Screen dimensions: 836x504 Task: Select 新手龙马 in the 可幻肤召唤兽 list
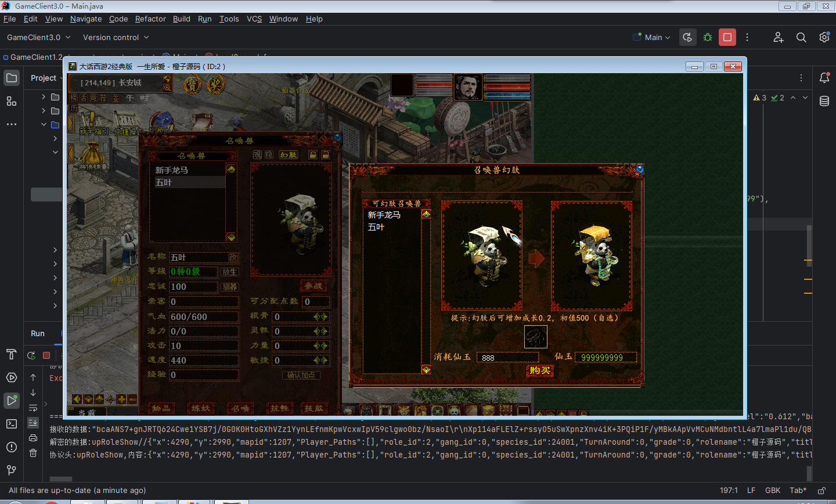click(384, 215)
